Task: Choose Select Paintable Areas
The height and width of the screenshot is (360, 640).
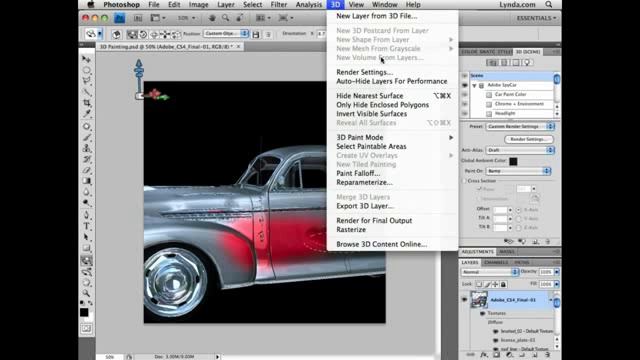Action: click(x=371, y=147)
